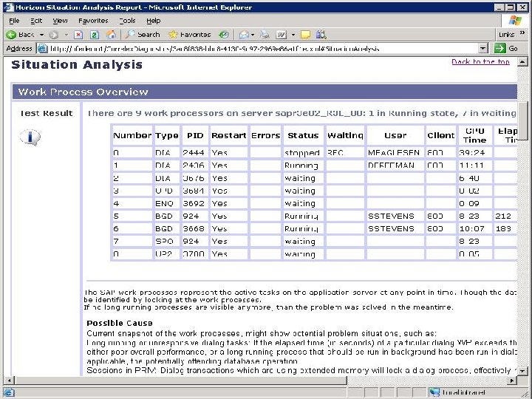The image size is (532, 399).
Task: Expand the Mail button dropdown arrow
Action: [253, 35]
